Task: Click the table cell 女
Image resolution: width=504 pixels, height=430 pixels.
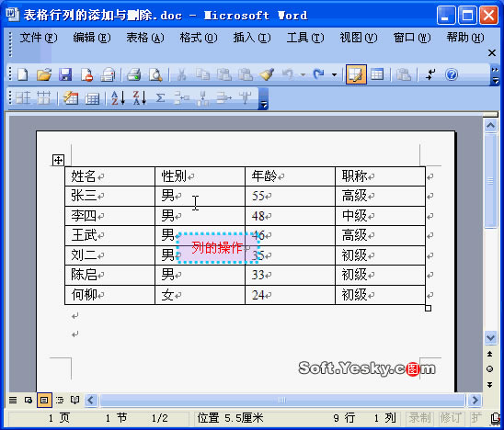Action: (x=200, y=295)
